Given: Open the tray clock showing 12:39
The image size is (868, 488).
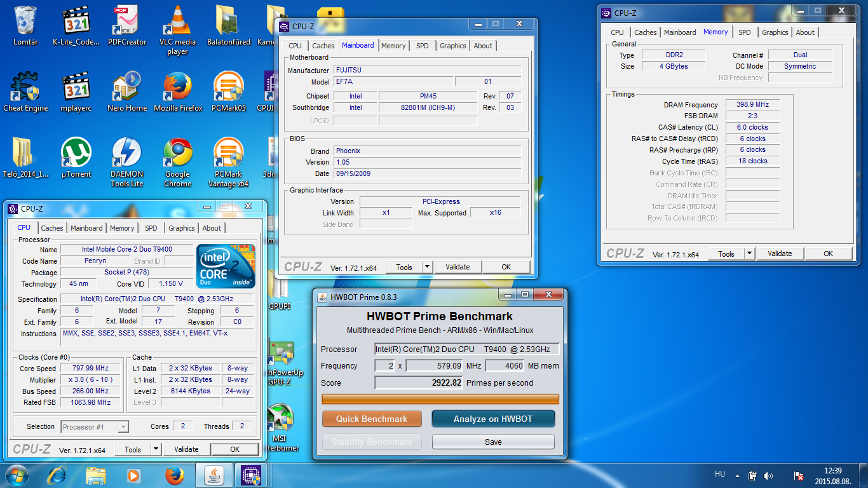Looking at the screenshot, I should (x=832, y=475).
